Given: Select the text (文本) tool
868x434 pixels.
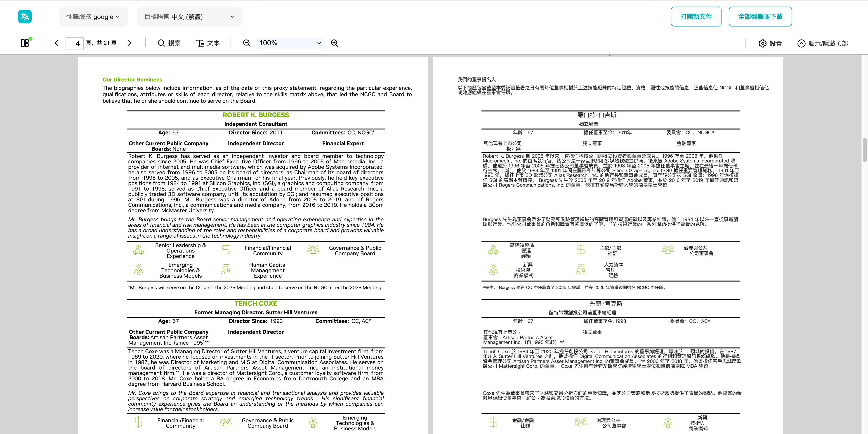Looking at the screenshot, I should point(208,43).
